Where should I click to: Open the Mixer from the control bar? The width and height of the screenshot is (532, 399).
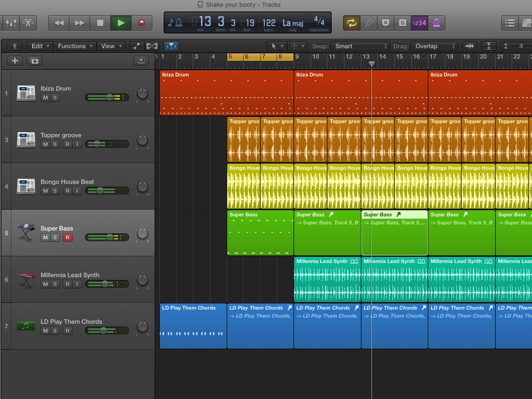point(11,23)
